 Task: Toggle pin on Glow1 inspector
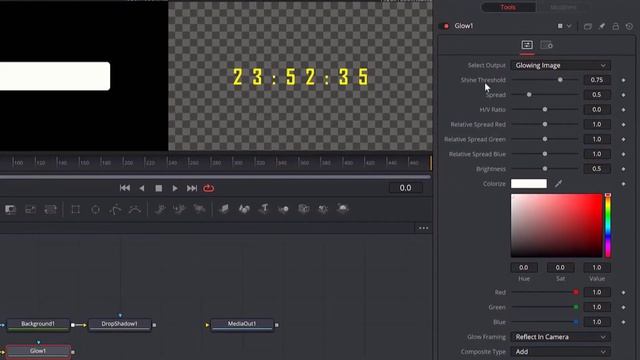602,26
